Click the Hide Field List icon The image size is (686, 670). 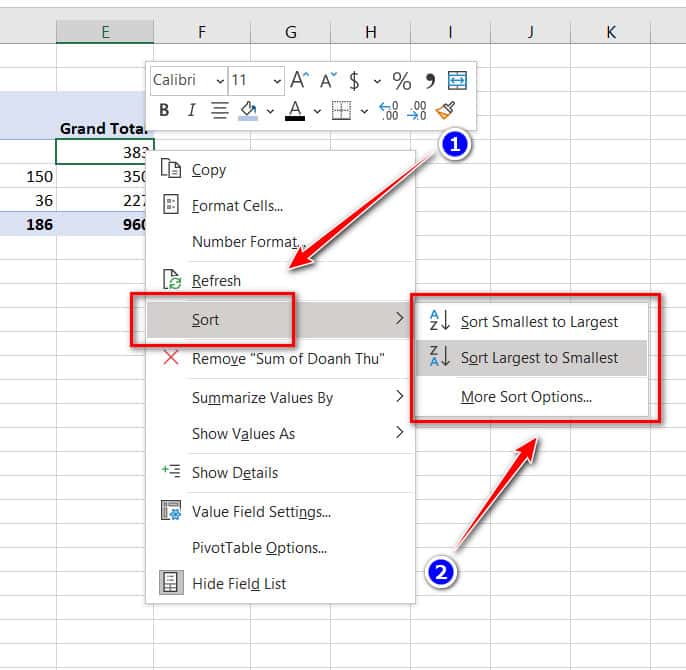point(171,582)
